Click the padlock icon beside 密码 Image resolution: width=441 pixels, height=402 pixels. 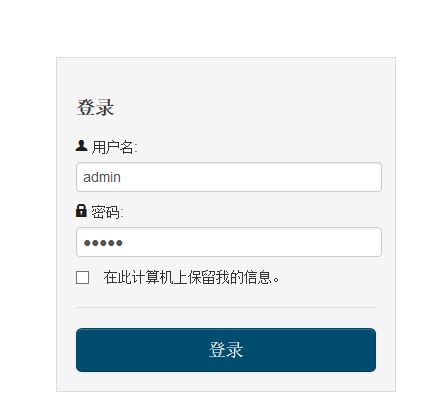pyautogui.click(x=81, y=211)
